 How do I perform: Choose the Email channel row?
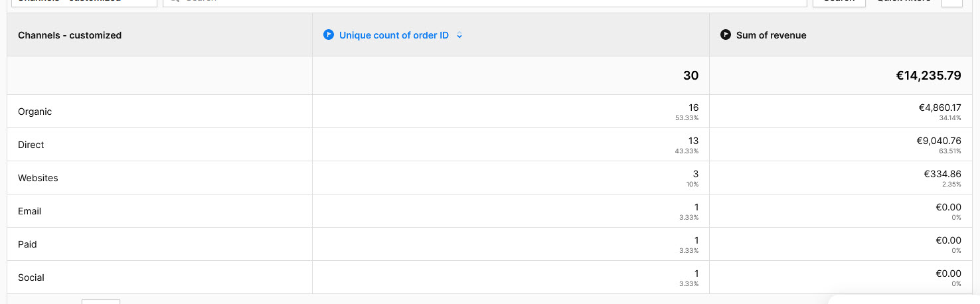(30, 211)
